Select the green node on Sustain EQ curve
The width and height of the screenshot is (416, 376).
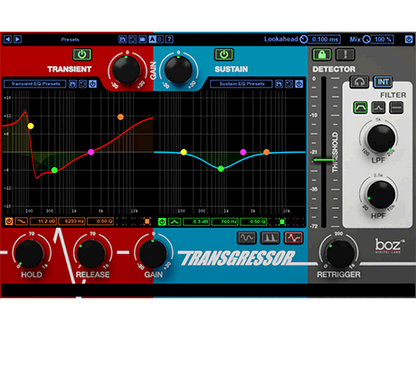[221, 169]
